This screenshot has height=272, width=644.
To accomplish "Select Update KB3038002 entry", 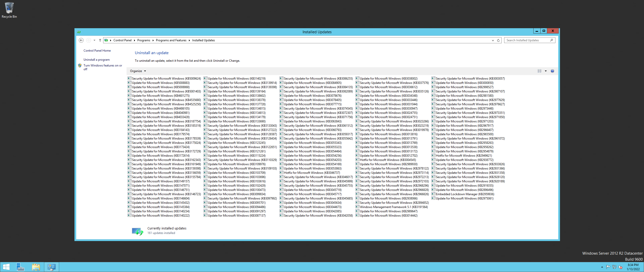I will 387,79.
